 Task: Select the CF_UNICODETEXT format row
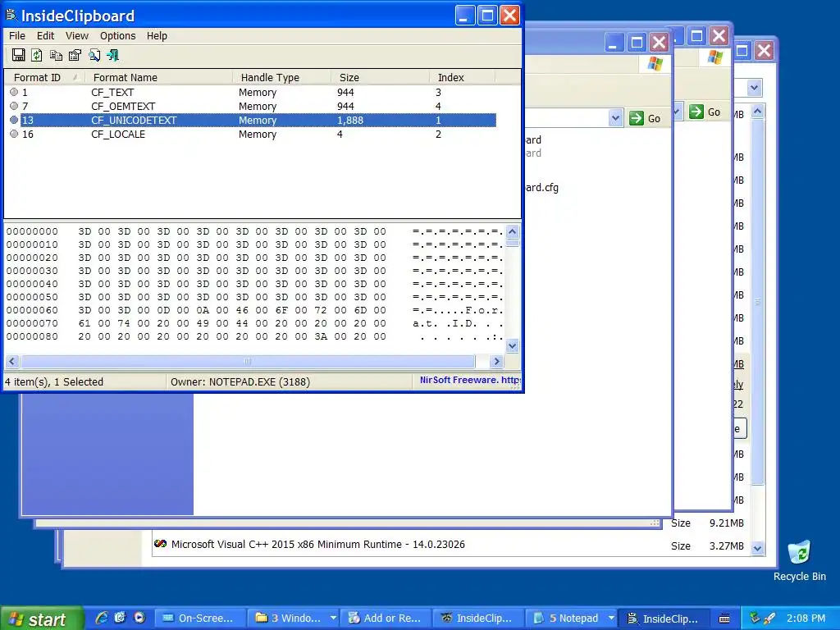pos(251,120)
